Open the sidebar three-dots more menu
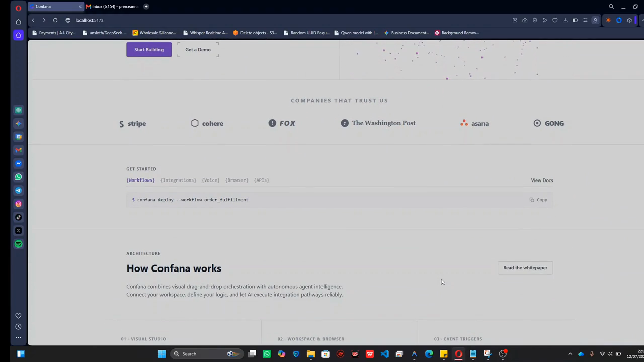Image resolution: width=644 pixels, height=362 pixels. pyautogui.click(x=19, y=338)
